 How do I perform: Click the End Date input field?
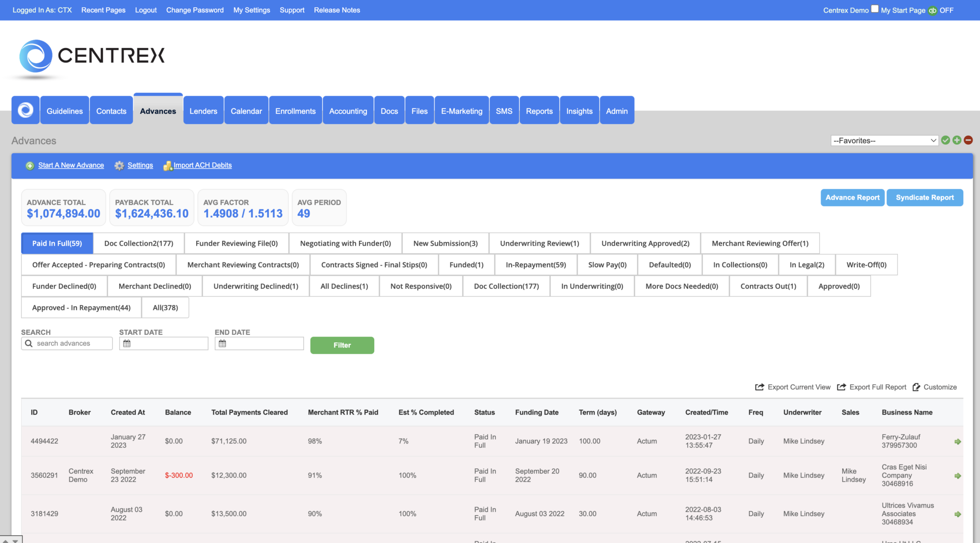(259, 343)
